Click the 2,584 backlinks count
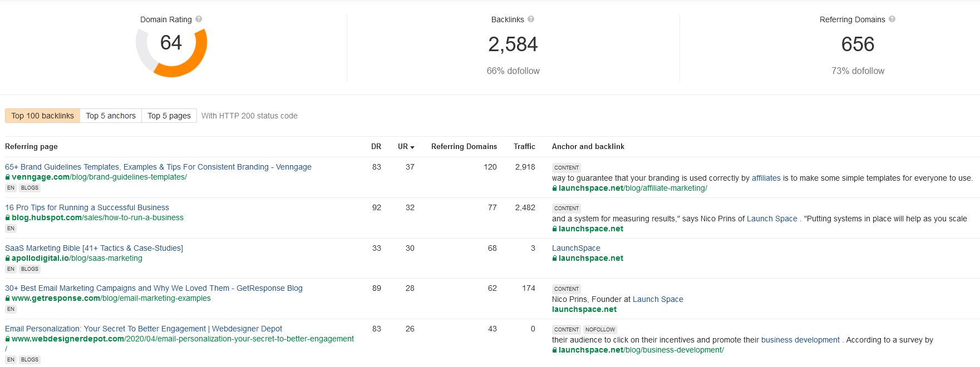 pyautogui.click(x=513, y=44)
